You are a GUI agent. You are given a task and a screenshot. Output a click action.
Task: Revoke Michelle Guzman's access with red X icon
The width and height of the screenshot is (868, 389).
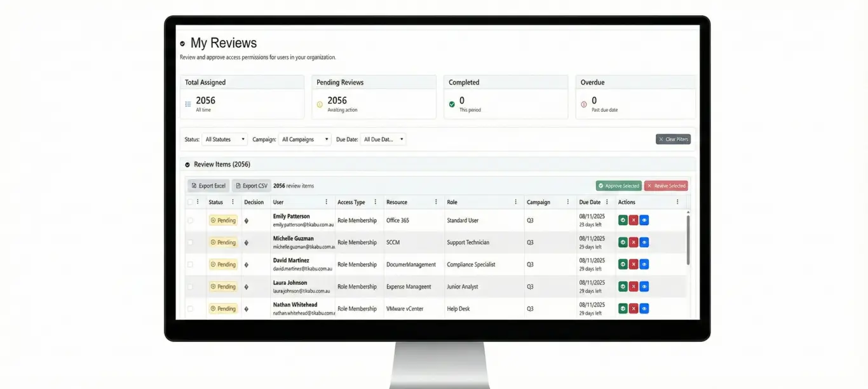point(634,242)
